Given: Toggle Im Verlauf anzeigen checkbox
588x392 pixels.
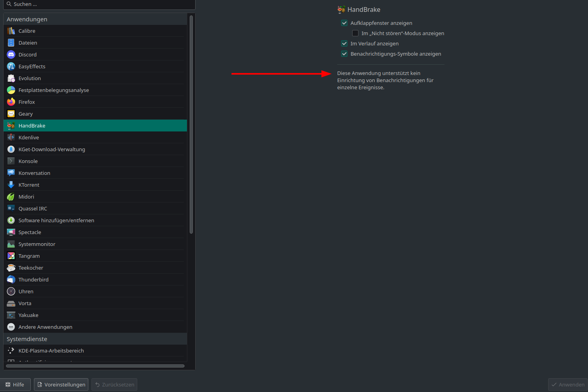Looking at the screenshot, I should pyautogui.click(x=344, y=43).
